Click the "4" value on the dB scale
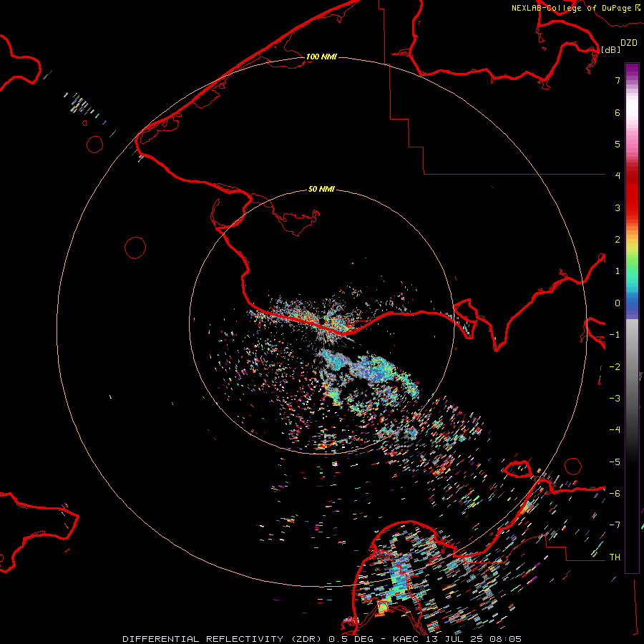The width and height of the screenshot is (644, 644). click(618, 176)
